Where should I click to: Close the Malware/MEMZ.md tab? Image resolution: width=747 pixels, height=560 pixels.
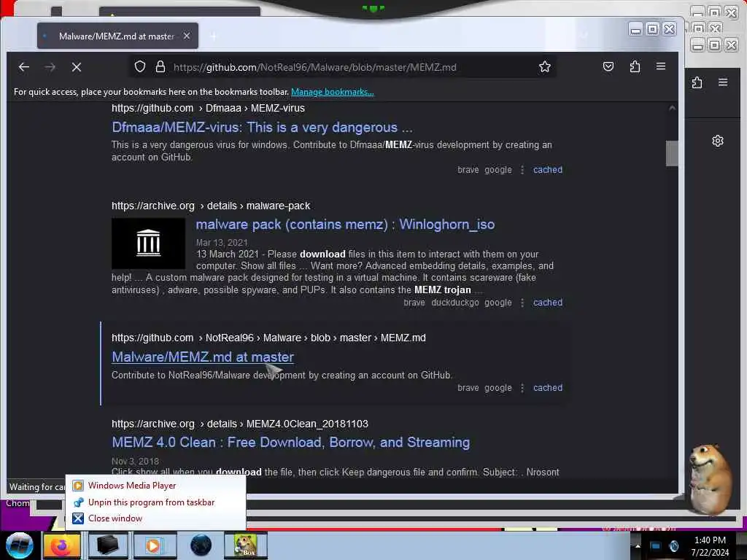click(x=187, y=36)
